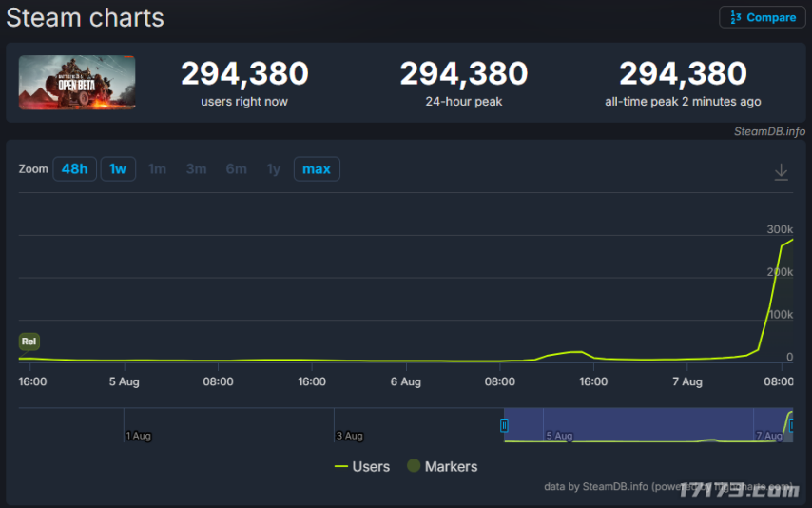Click the shaded selected range in navigator
This screenshot has height=508, width=812.
point(647,424)
